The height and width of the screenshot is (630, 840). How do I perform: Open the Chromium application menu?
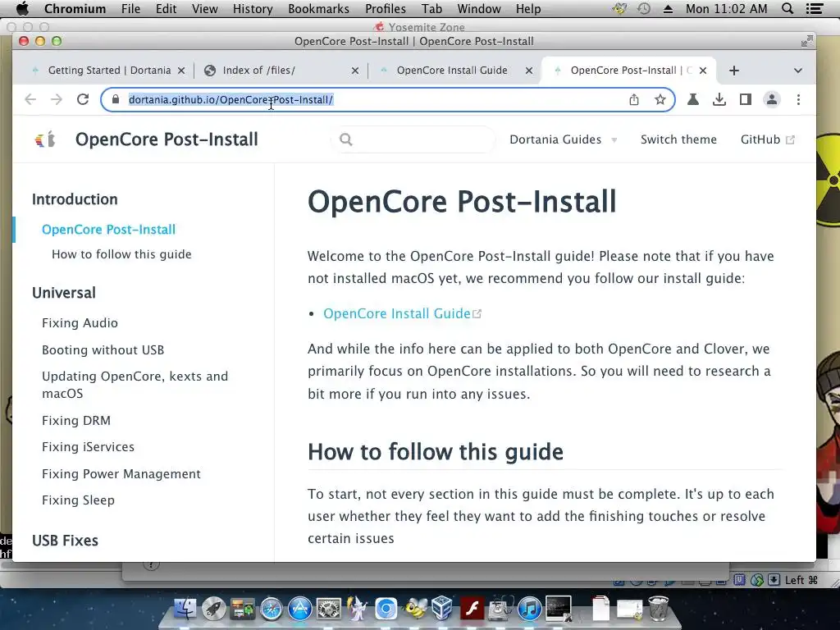(x=75, y=8)
